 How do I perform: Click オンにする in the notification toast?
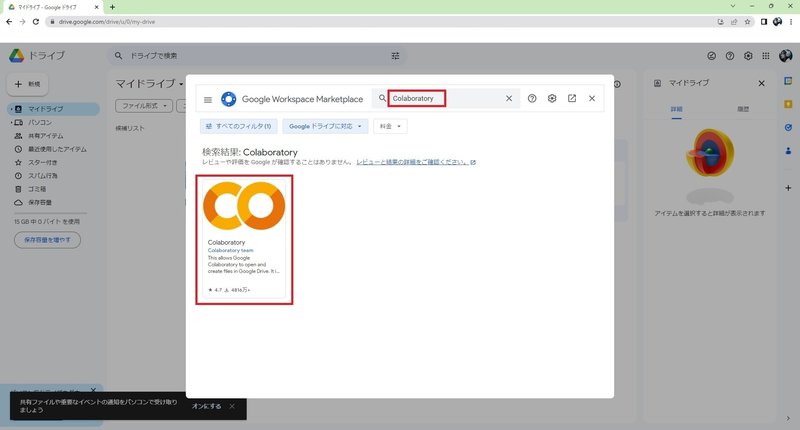coord(207,406)
